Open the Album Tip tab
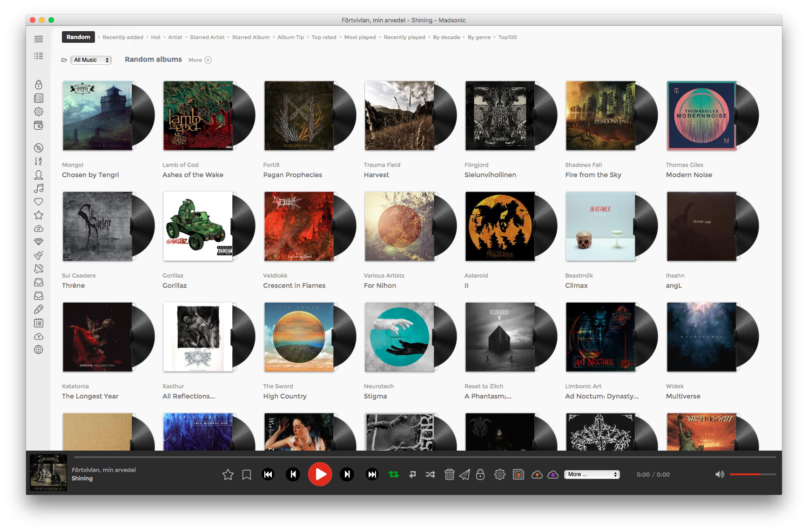Image resolution: width=808 pixels, height=532 pixels. tap(290, 37)
